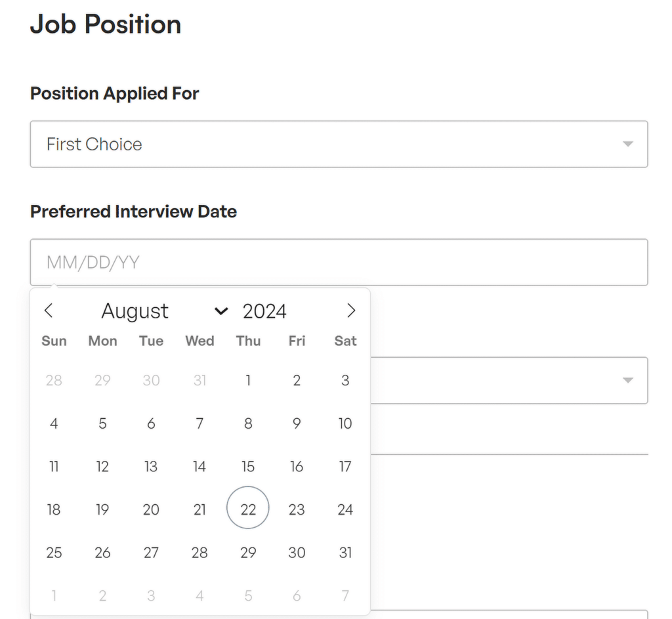This screenshot has width=672, height=619.
Task: Pick August 1 as interview date
Action: pyautogui.click(x=248, y=380)
